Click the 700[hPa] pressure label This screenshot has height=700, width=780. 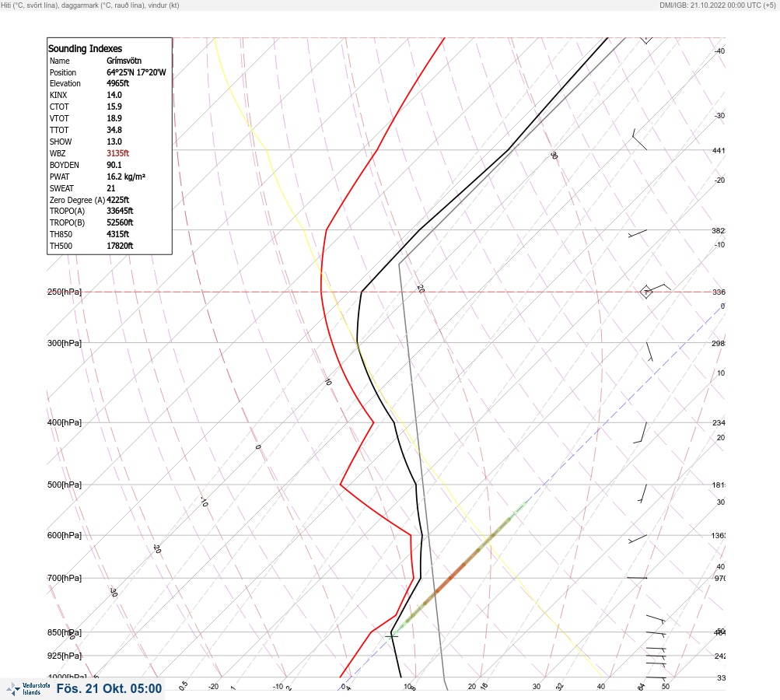pyautogui.click(x=65, y=578)
